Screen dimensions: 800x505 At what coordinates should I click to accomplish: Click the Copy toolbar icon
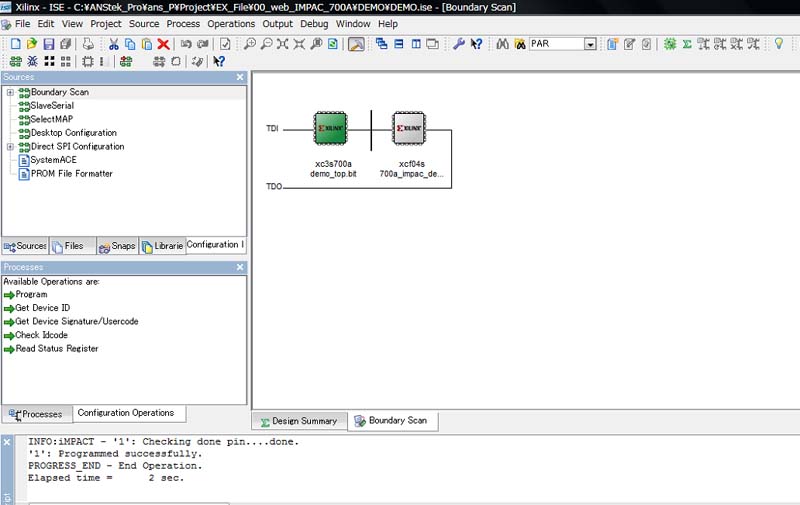point(130,44)
